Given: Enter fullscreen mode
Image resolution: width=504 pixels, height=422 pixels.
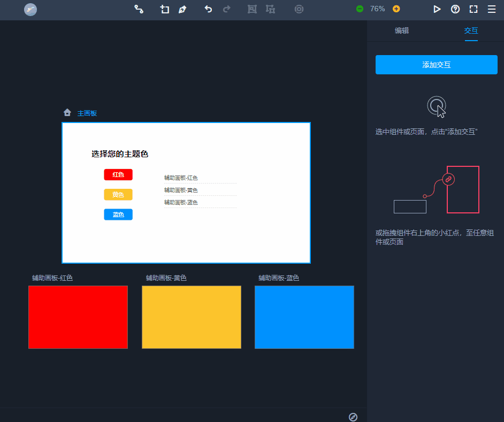Looking at the screenshot, I should tap(474, 9).
